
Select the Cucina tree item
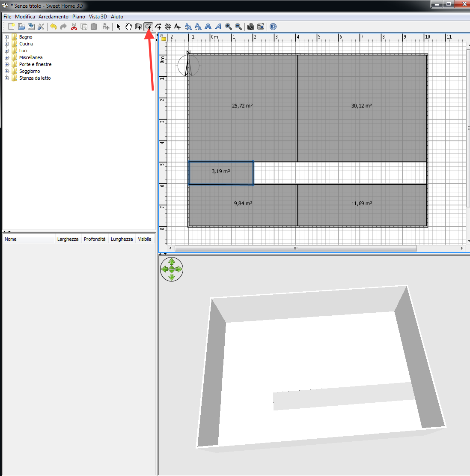tap(26, 44)
